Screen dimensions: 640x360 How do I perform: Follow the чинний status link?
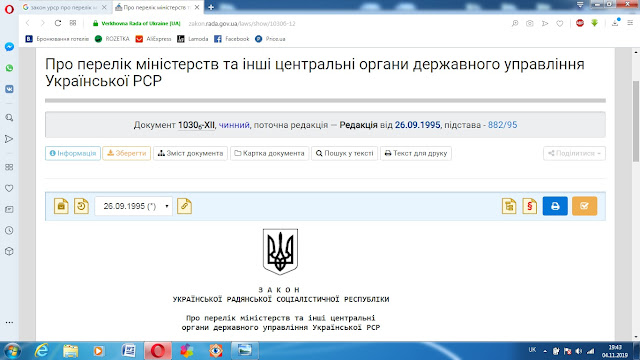(234, 125)
